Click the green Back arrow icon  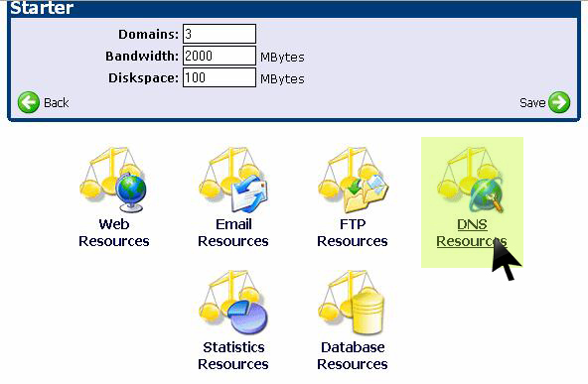(x=29, y=102)
